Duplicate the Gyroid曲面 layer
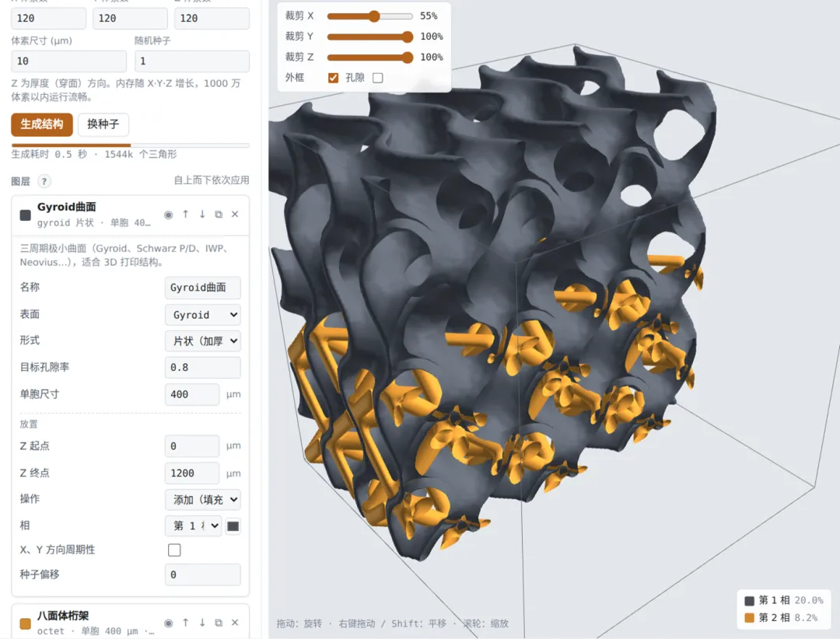The image size is (840, 639). [x=219, y=215]
